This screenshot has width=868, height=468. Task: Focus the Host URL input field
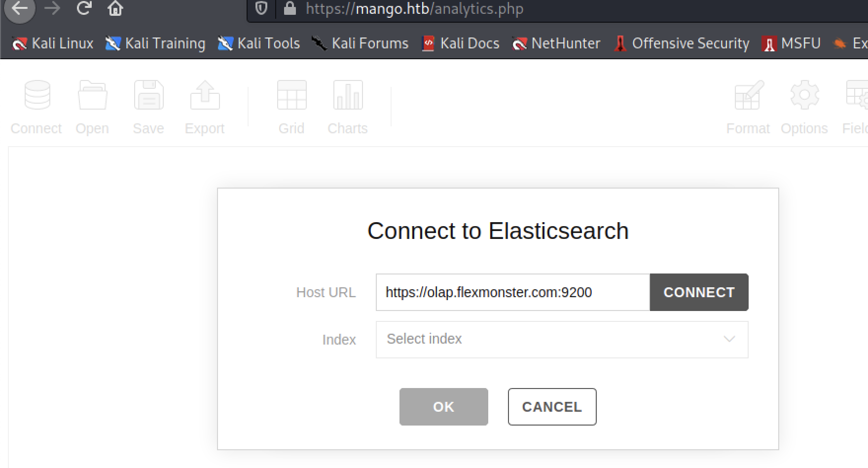tap(513, 292)
